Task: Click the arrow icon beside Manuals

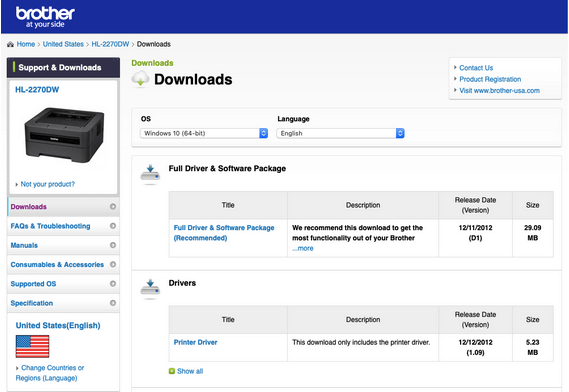Action: 113,245
